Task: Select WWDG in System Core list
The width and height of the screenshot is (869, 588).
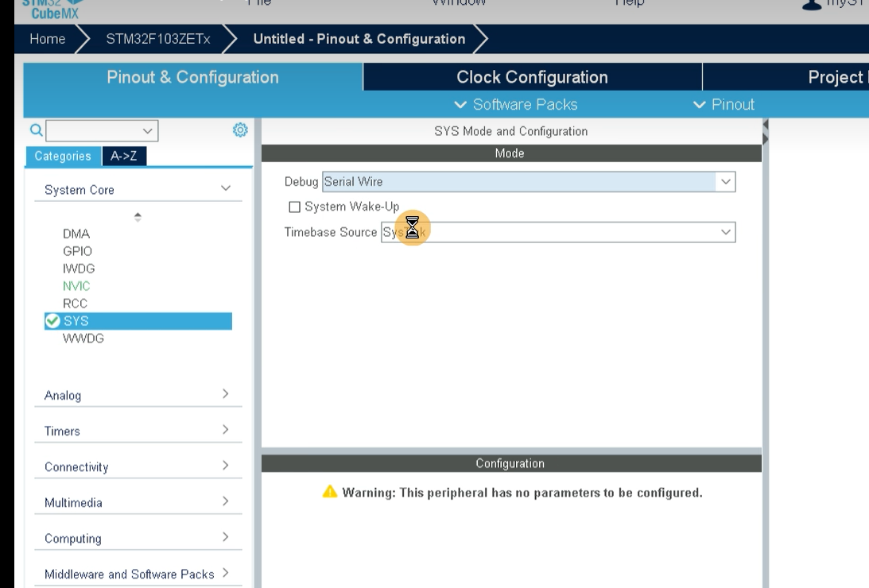Action: coord(83,338)
